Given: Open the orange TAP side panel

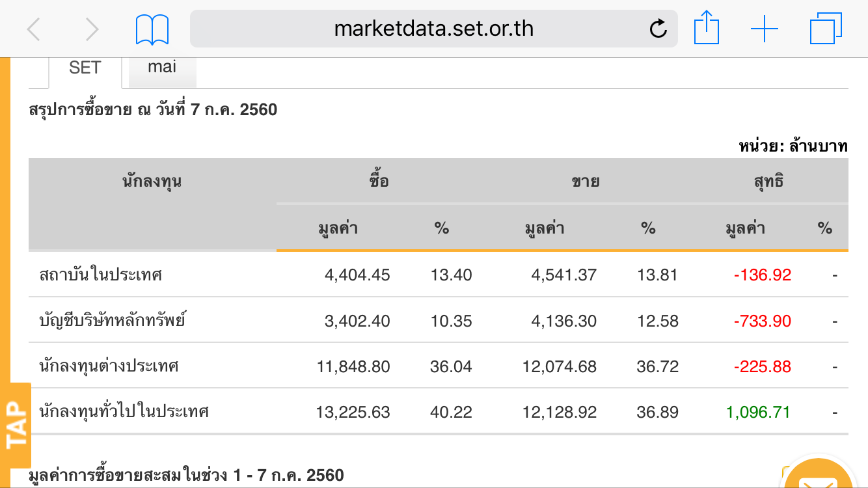Looking at the screenshot, I should [x=16, y=424].
